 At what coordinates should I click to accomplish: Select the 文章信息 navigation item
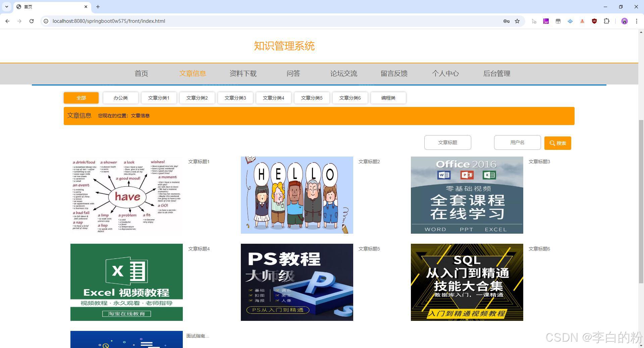[x=193, y=73]
